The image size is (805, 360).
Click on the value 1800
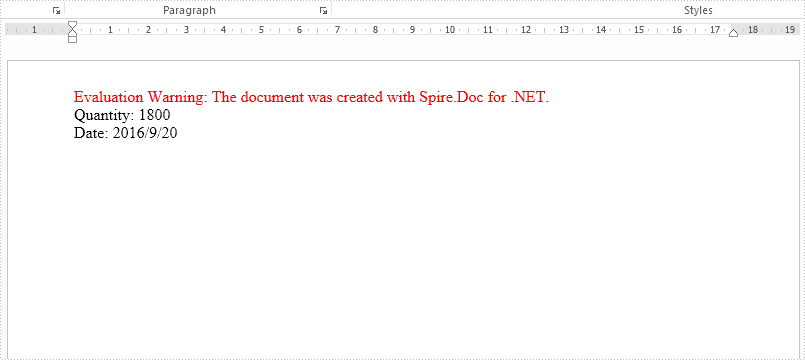155,115
